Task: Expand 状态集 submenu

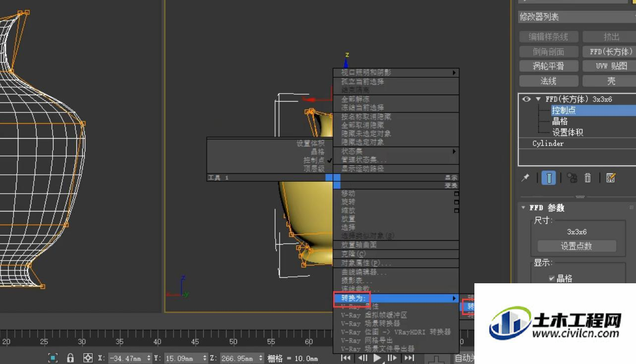Action: (396, 151)
